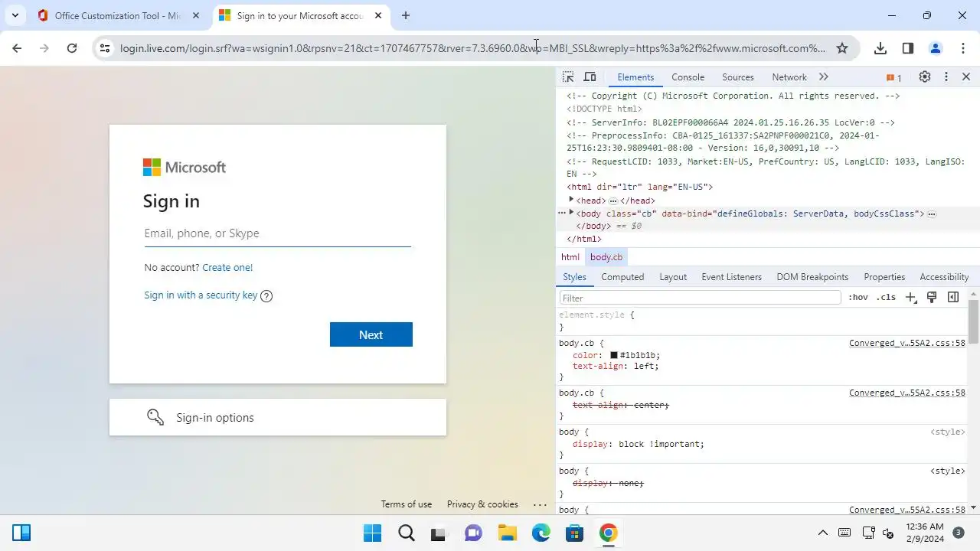The image size is (980, 551).
Task: Open Windows Start menu
Action: (x=372, y=533)
